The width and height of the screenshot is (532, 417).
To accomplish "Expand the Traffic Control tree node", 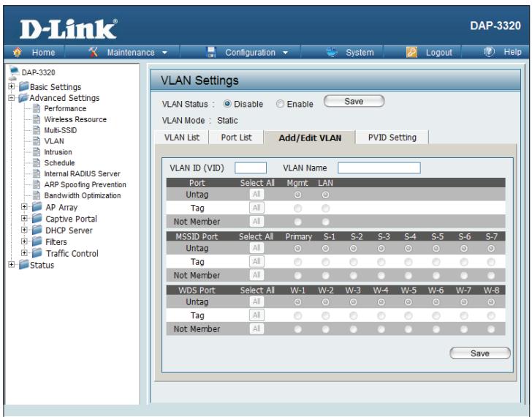I will (x=24, y=253).
